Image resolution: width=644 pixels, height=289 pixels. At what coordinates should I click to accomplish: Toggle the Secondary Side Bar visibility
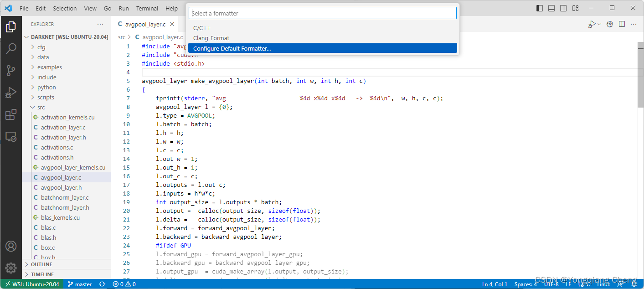click(x=563, y=8)
